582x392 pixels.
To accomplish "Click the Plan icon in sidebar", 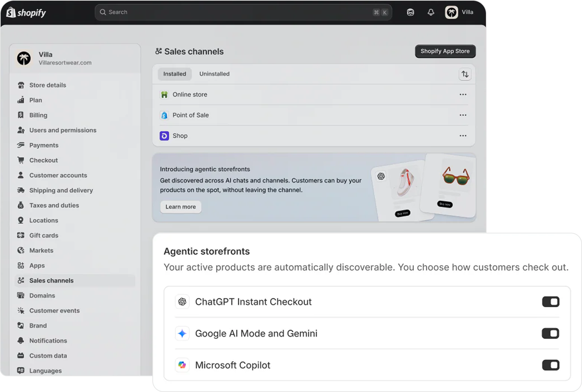I will (21, 100).
